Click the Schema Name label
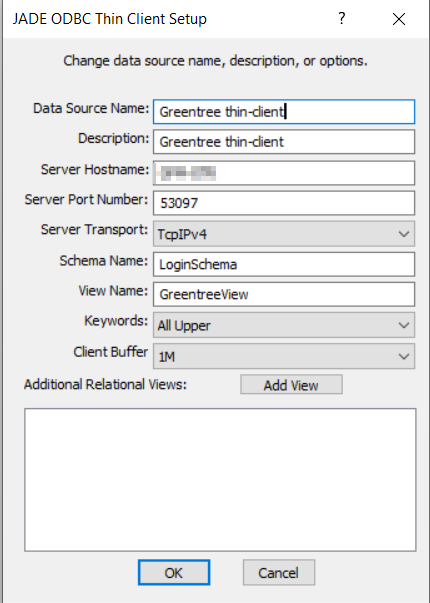The image size is (430, 603). coord(103,261)
